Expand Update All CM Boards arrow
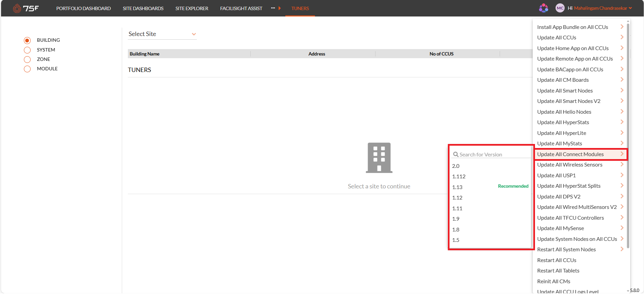The width and height of the screenshot is (644, 294). 622,80
